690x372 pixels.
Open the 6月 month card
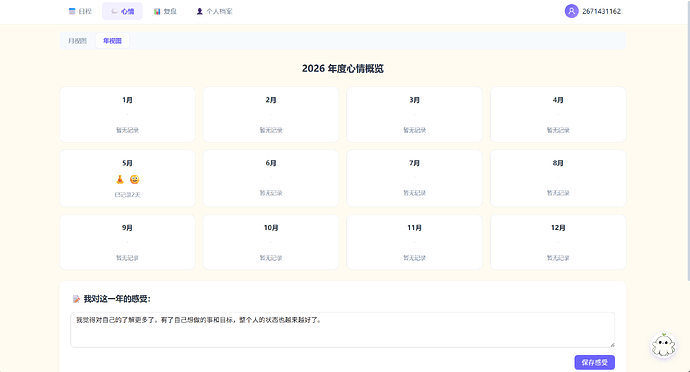pos(271,178)
